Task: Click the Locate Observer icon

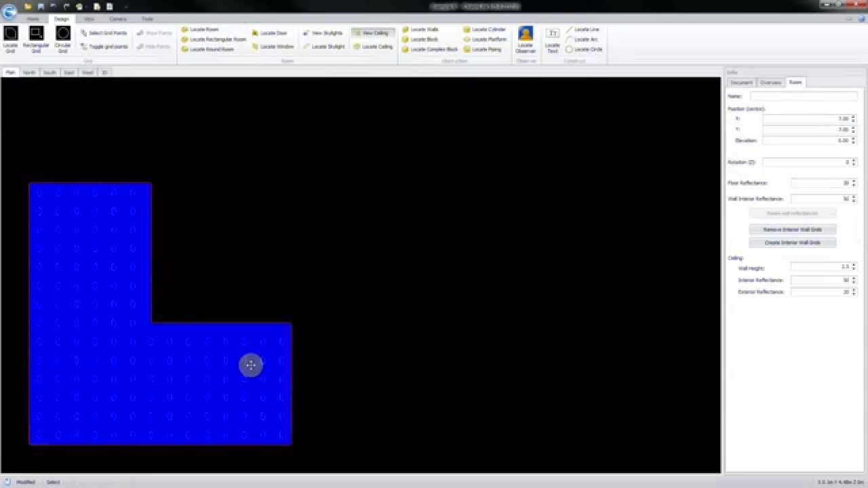Action: coord(526,39)
